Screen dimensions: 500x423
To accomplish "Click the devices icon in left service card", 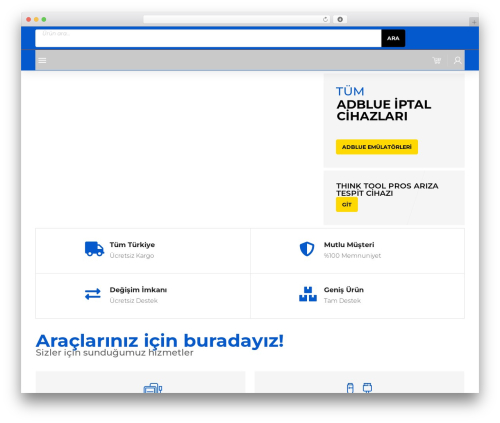I will click(153, 388).
